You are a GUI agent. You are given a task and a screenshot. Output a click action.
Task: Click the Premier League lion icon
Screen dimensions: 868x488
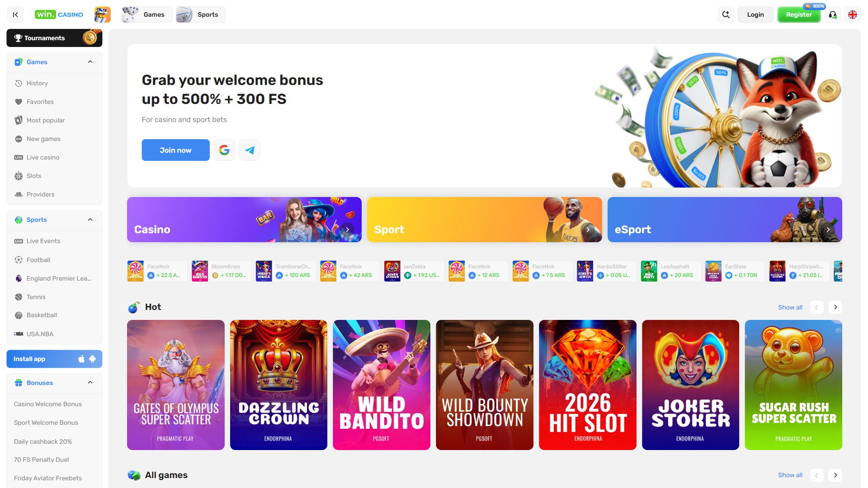(x=19, y=278)
